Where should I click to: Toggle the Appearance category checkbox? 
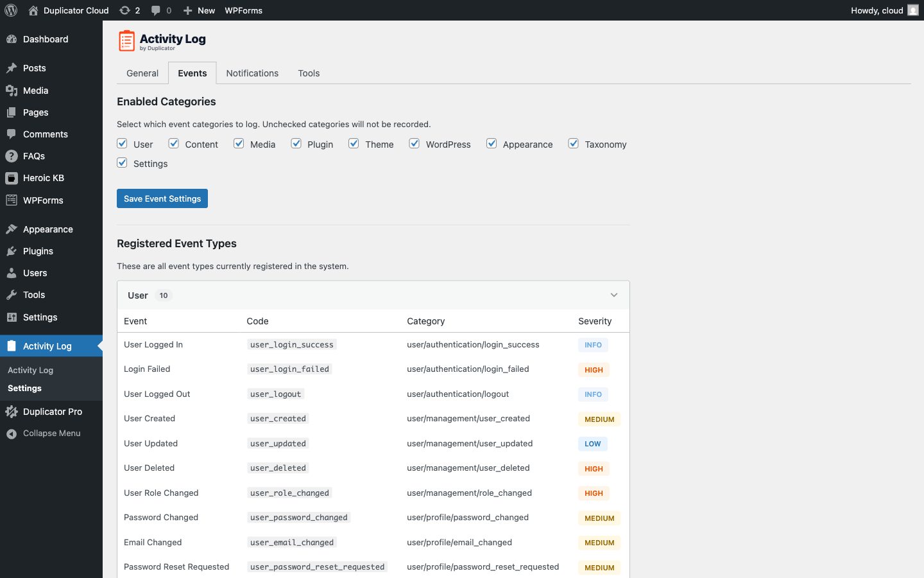point(492,143)
